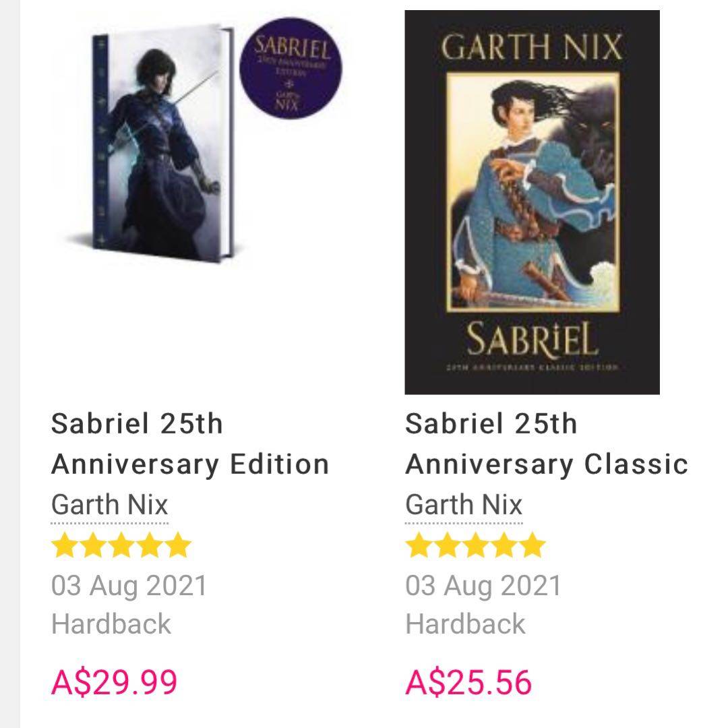Click the Hardback label under Anniversary Edition
Image resolution: width=728 pixels, height=728 pixels.
(111, 624)
